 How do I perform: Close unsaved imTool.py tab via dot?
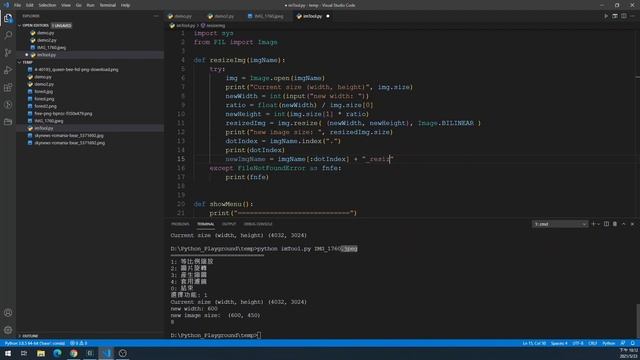328,16
